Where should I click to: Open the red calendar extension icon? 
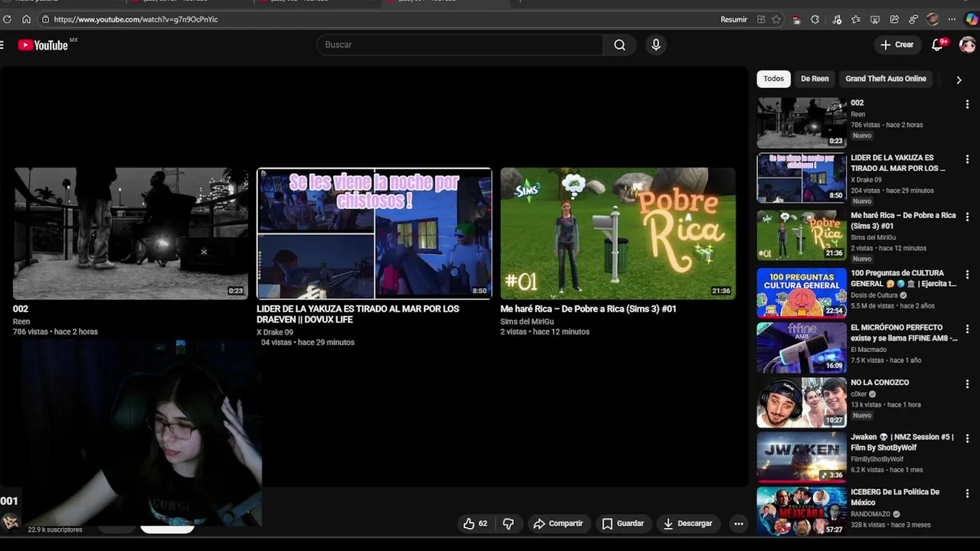tap(796, 19)
